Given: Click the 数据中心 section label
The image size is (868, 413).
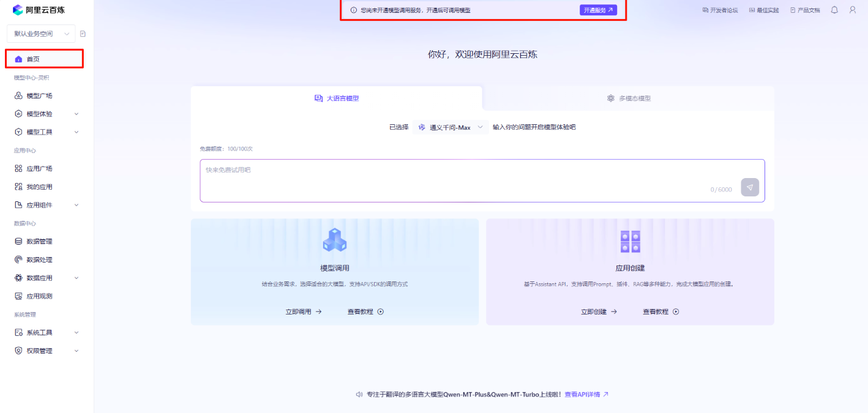Looking at the screenshot, I should pyautogui.click(x=25, y=223).
